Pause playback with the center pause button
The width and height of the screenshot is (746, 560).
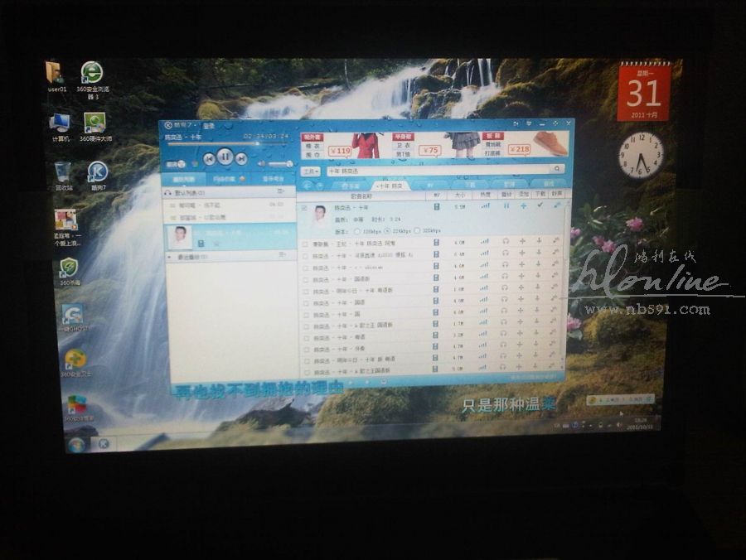(224, 157)
